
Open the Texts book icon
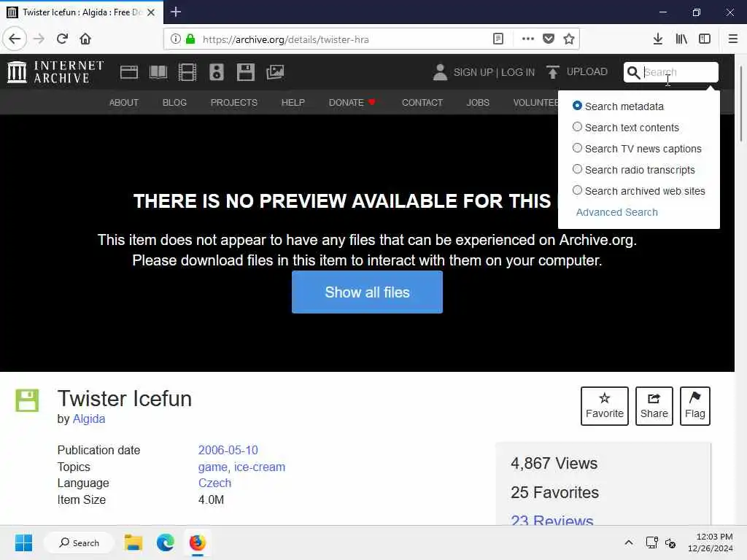pyautogui.click(x=158, y=72)
